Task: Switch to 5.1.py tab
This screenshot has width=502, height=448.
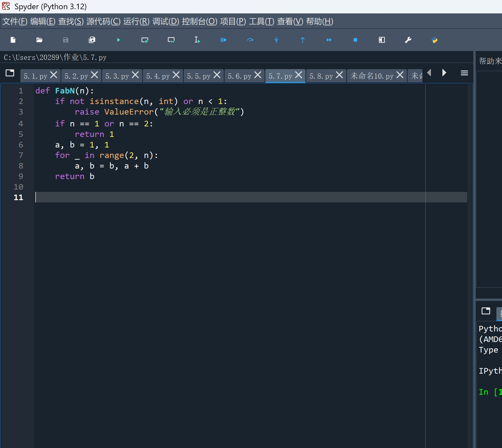Action: 36,76
